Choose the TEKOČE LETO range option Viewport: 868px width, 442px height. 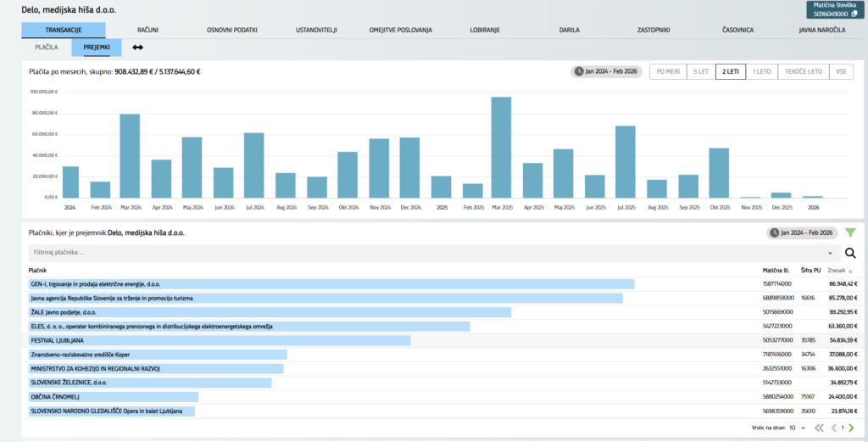coord(802,72)
